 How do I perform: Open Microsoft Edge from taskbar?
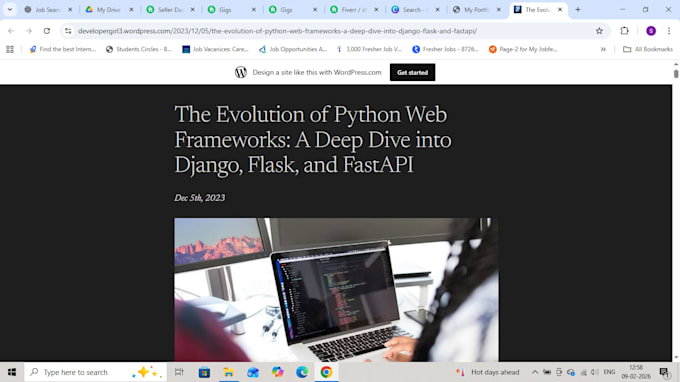click(x=302, y=372)
